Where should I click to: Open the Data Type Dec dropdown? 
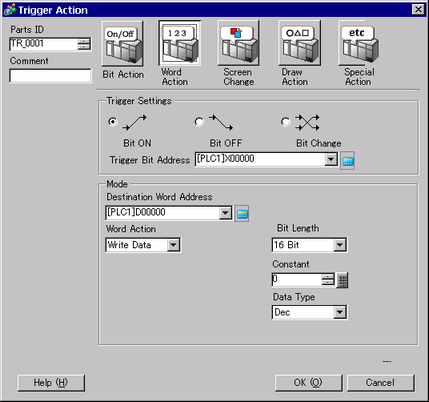point(340,313)
